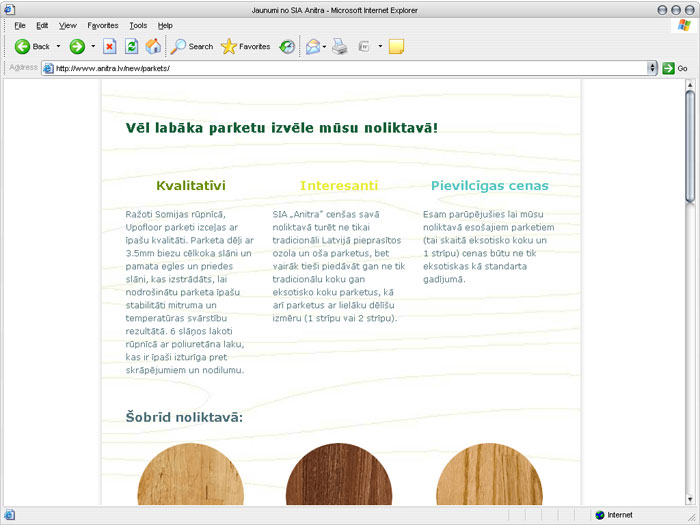
Task: Click the main heading Vēl labāka parketu izvēle
Action: pyautogui.click(x=282, y=128)
